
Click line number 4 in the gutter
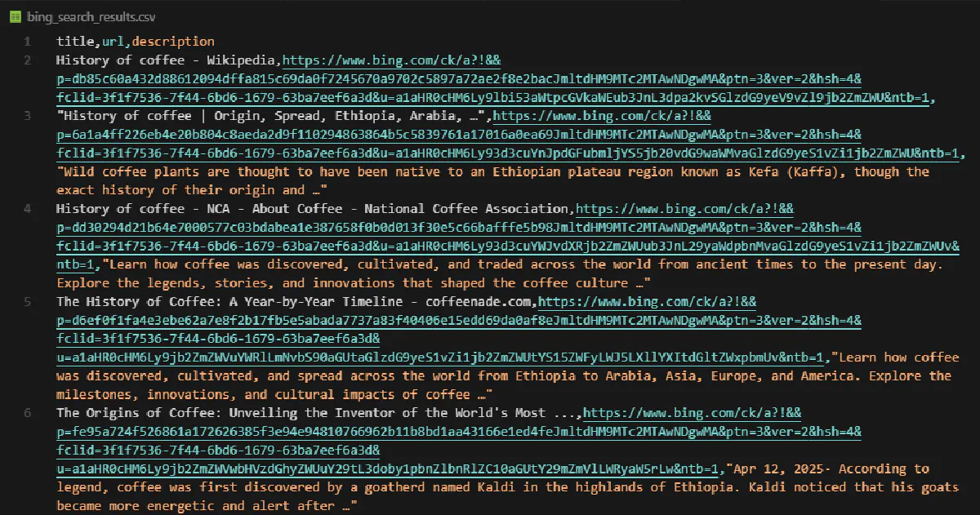click(28, 209)
